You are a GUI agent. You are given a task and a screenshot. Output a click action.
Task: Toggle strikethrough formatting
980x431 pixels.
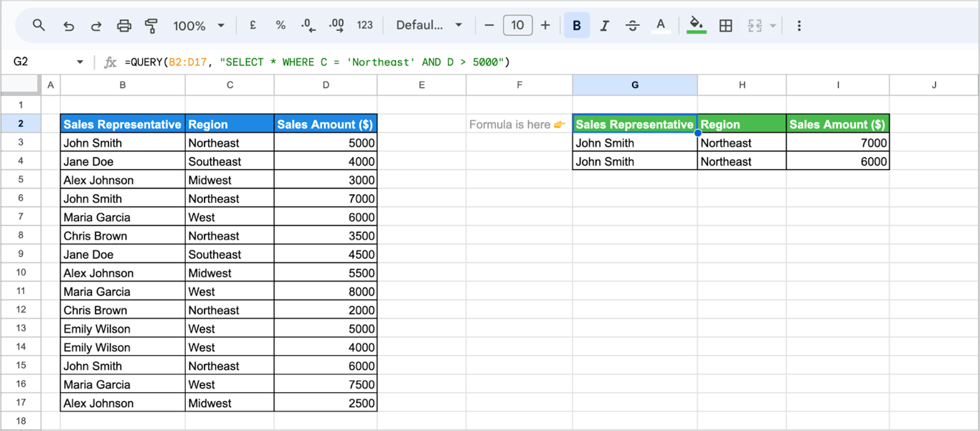point(632,26)
